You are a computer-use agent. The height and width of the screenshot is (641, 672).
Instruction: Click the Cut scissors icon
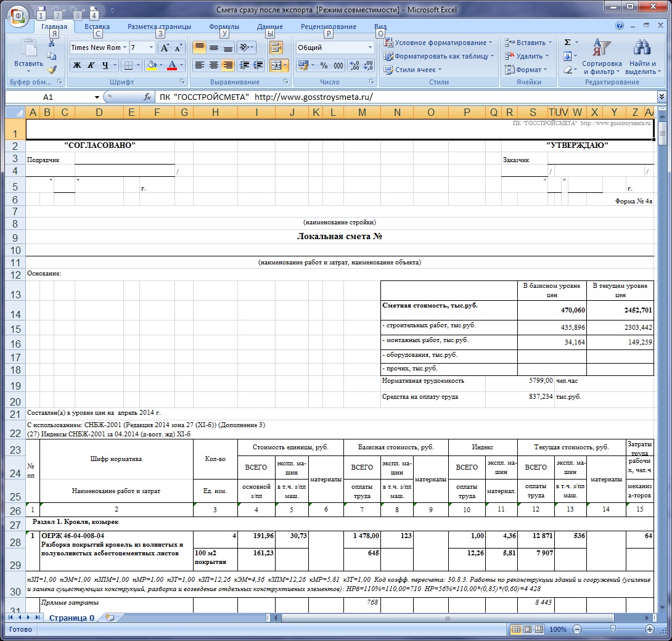coord(52,43)
